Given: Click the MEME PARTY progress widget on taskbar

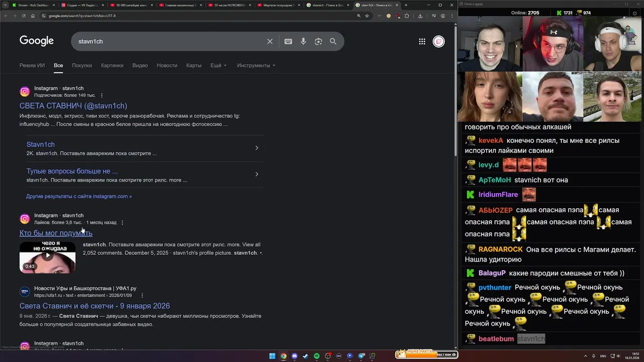Looking at the screenshot, I should click(x=426, y=354).
